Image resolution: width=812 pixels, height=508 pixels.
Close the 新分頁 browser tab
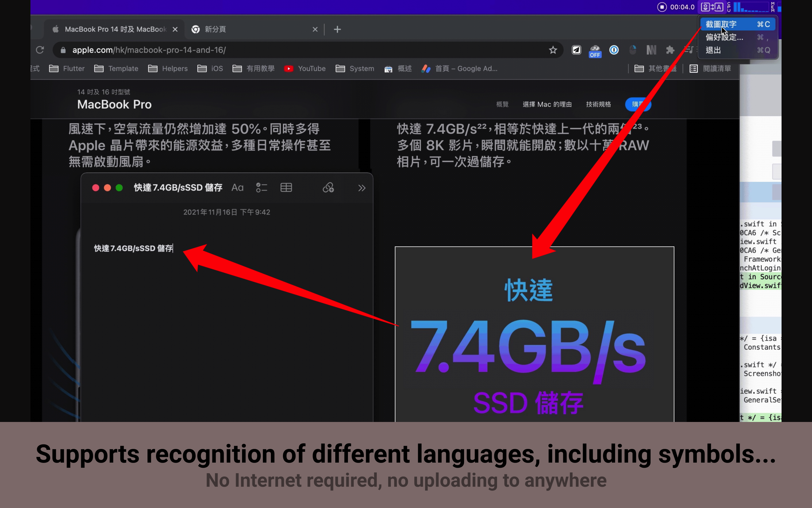tap(315, 29)
